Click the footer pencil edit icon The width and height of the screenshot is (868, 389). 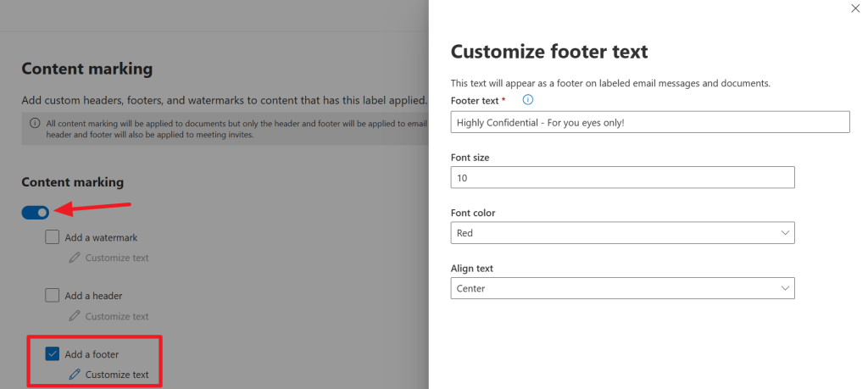point(75,374)
